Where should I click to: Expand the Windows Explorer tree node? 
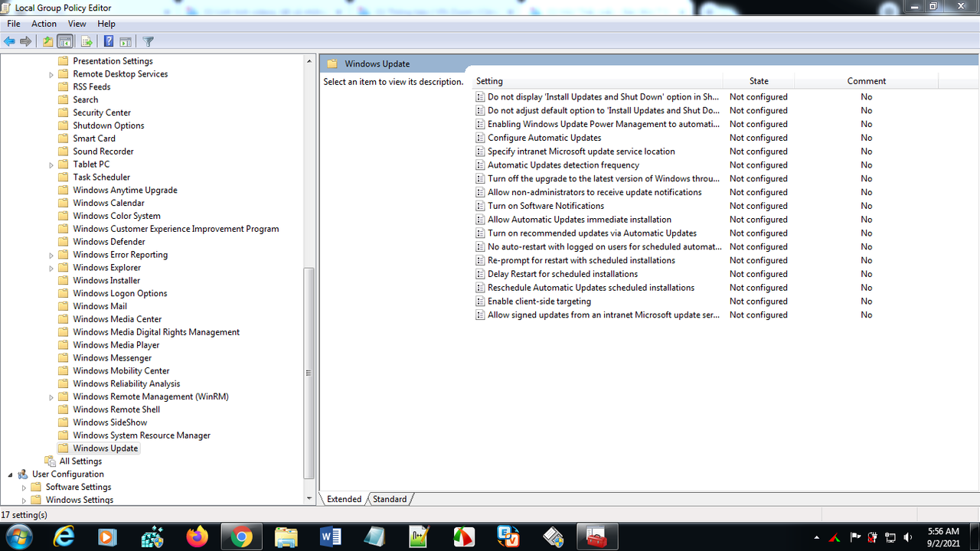(51, 268)
